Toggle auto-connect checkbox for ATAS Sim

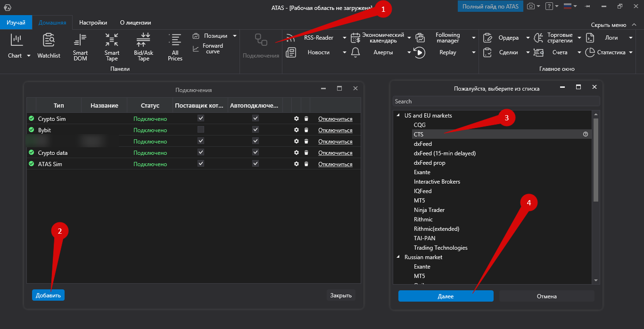[256, 164]
